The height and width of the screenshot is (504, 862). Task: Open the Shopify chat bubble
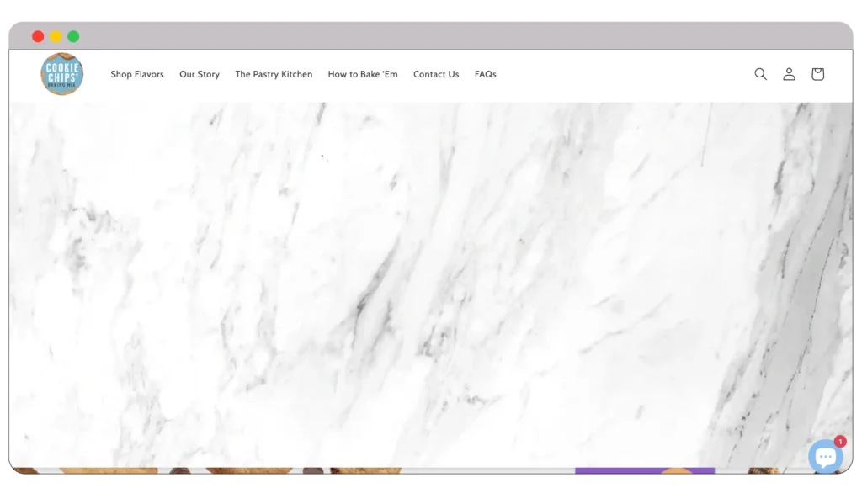(825, 456)
